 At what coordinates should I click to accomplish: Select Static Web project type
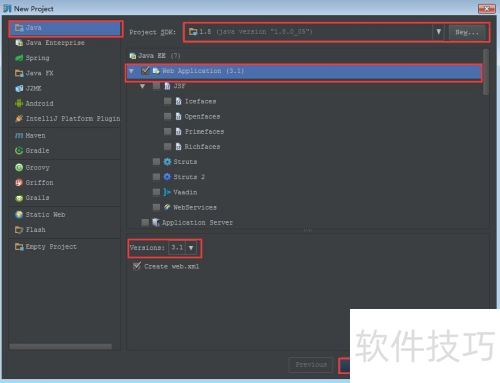point(65,215)
